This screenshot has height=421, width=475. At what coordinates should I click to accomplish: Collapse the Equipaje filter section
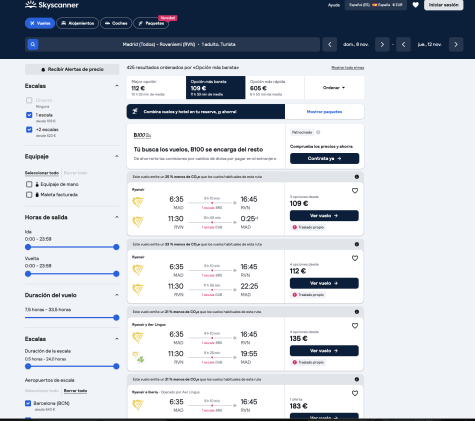117,156
